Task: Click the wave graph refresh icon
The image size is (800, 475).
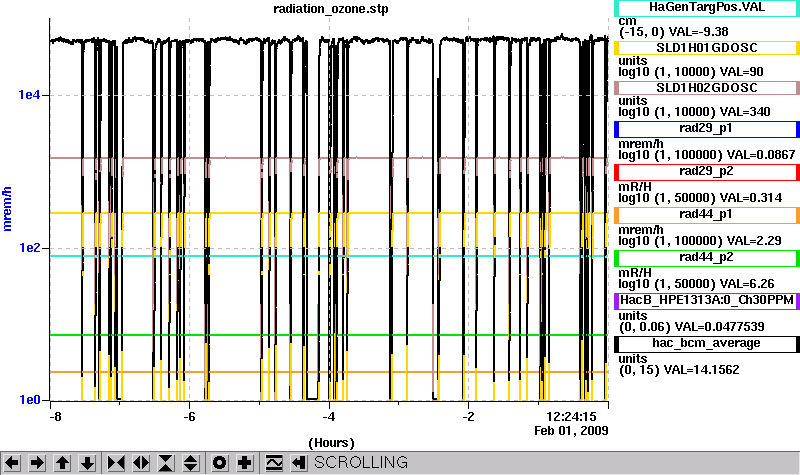Action: (274, 463)
